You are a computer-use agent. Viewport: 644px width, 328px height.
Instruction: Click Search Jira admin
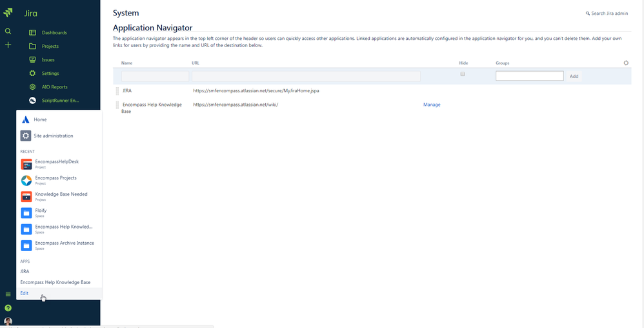coord(607,14)
